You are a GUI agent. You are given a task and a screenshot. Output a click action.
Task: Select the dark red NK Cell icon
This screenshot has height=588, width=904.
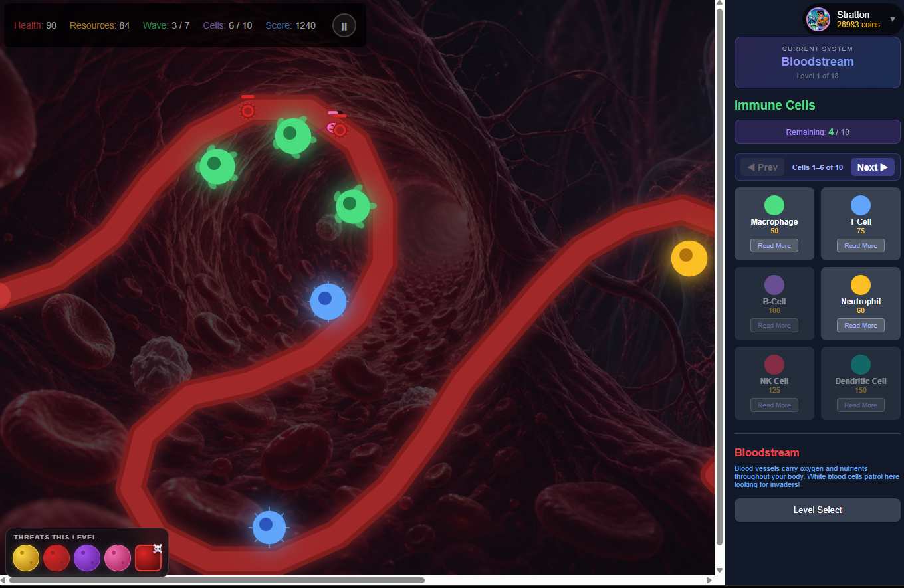click(774, 365)
